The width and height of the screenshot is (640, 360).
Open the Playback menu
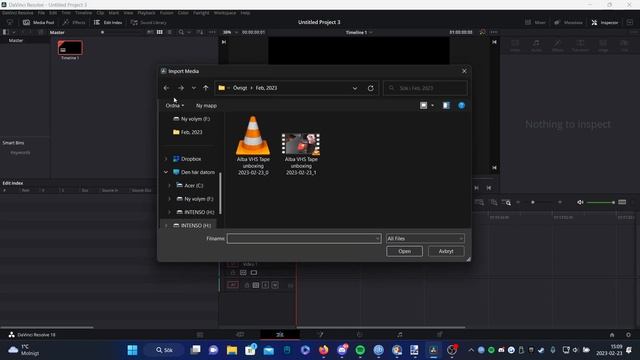point(146,13)
